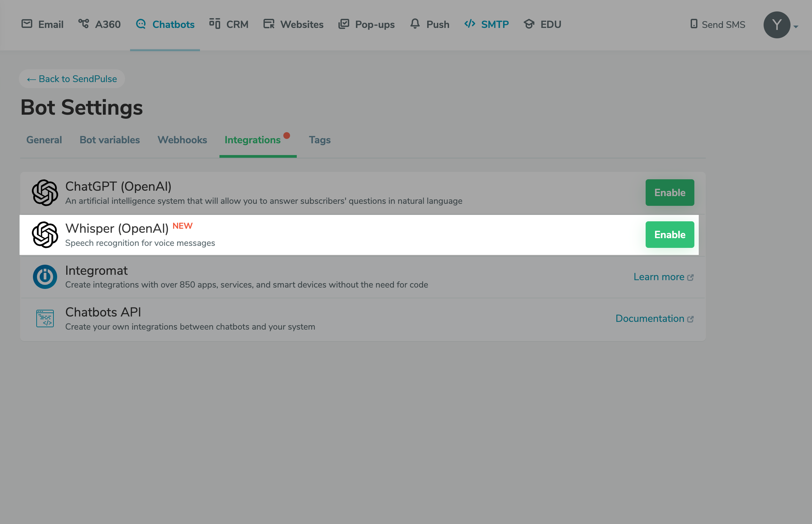
Task: Open the Pop-ups icon
Action: click(x=344, y=24)
